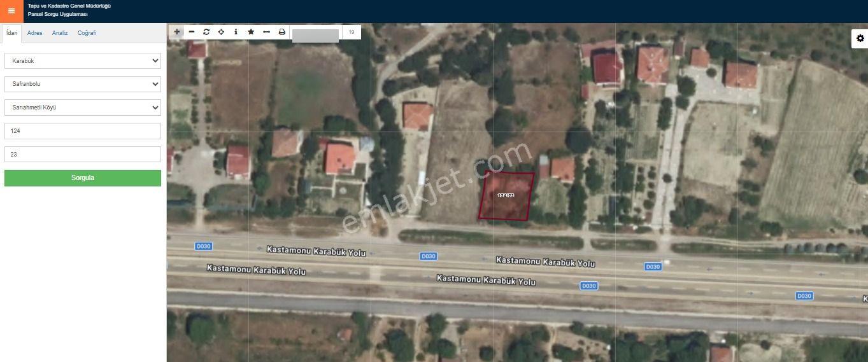
Task: Select the distance measure tool
Action: tap(266, 32)
